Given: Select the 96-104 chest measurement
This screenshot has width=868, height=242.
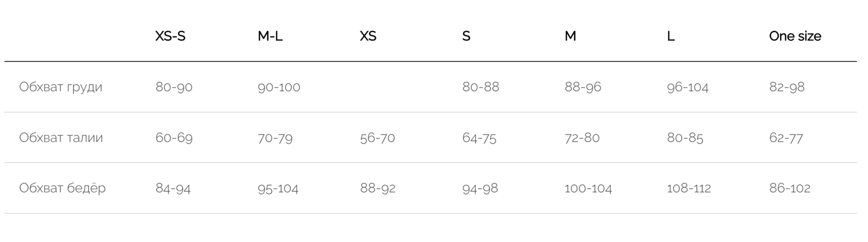Looking at the screenshot, I should tap(688, 87).
